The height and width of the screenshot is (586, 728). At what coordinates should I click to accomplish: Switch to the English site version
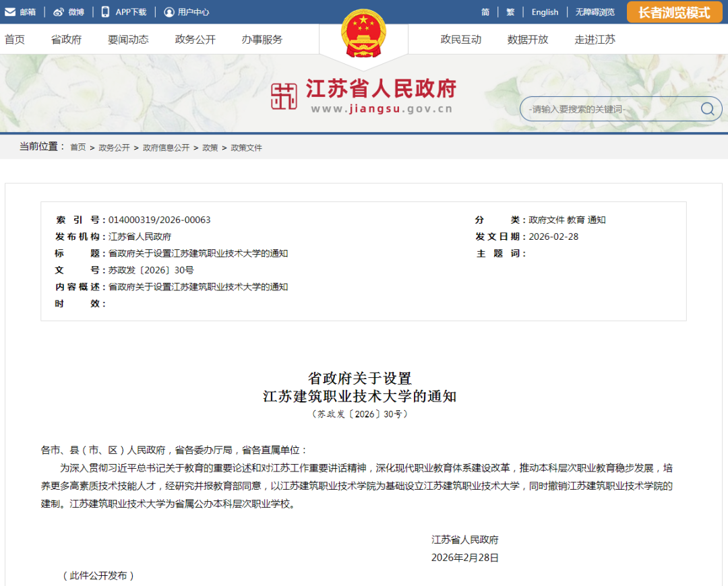point(545,12)
